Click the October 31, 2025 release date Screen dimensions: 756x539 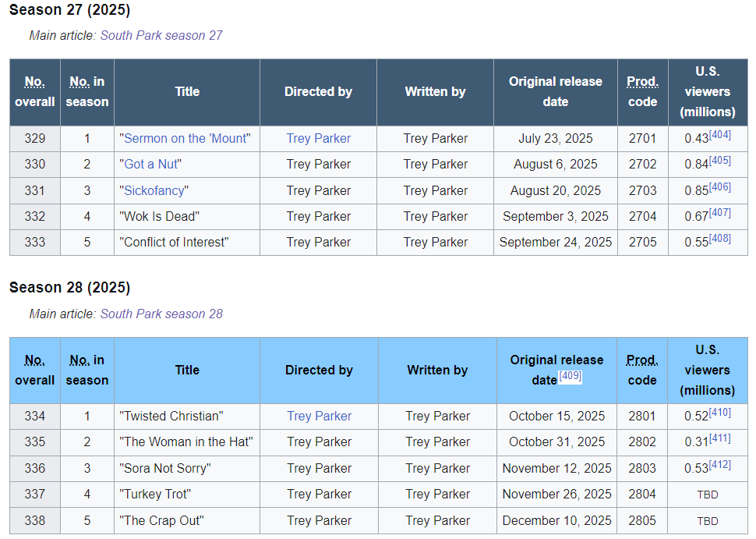(x=557, y=442)
